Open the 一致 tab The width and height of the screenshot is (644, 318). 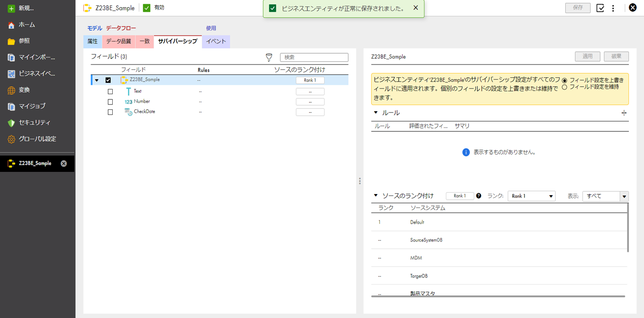[x=144, y=41]
